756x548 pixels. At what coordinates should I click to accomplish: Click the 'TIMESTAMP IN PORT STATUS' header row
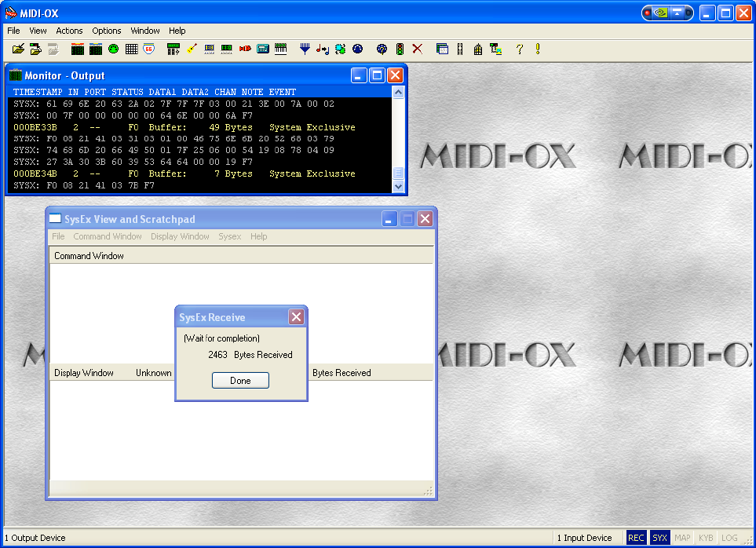[200, 92]
